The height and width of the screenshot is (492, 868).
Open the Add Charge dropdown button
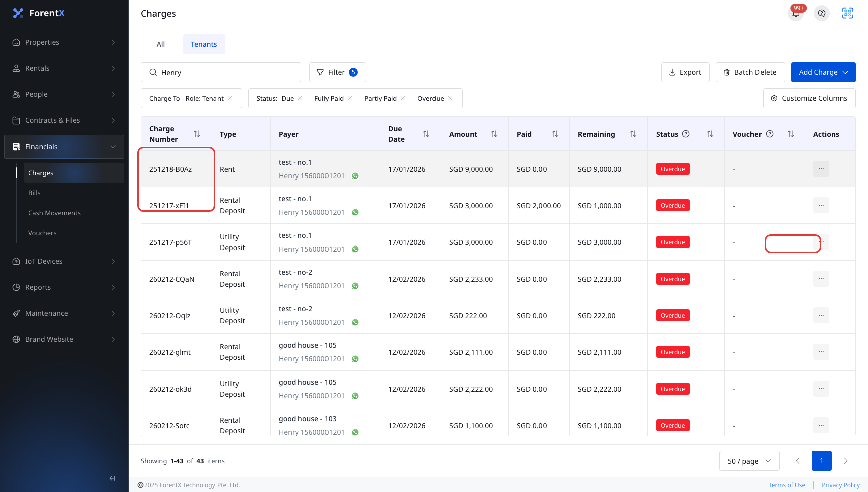823,72
